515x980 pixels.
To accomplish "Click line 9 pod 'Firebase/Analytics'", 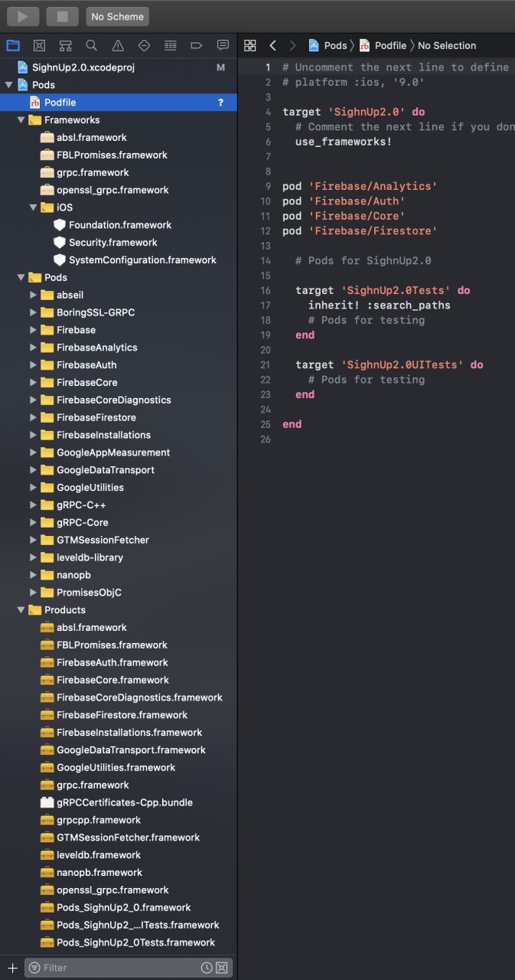I will tap(360, 186).
